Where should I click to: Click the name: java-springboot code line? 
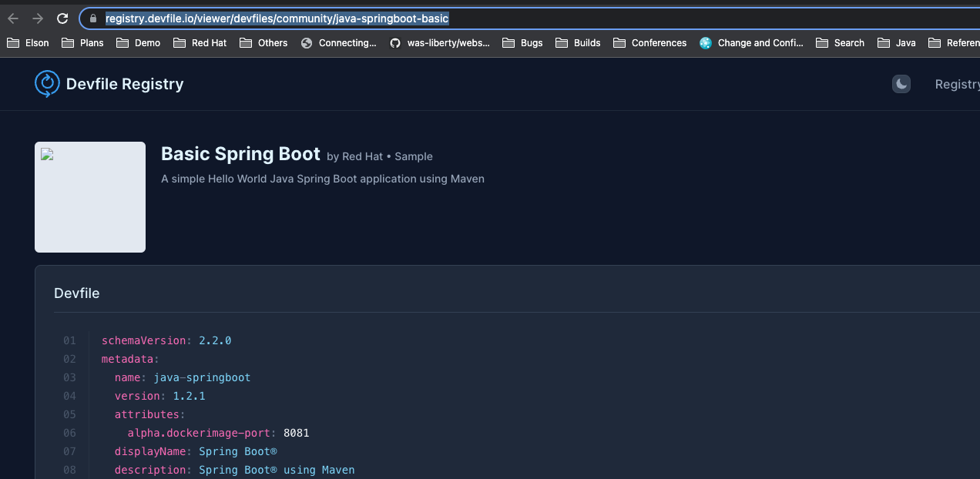[x=183, y=377]
